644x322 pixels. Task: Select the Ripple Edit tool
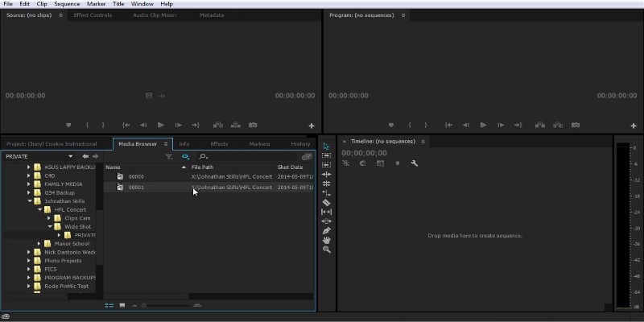pyautogui.click(x=327, y=174)
